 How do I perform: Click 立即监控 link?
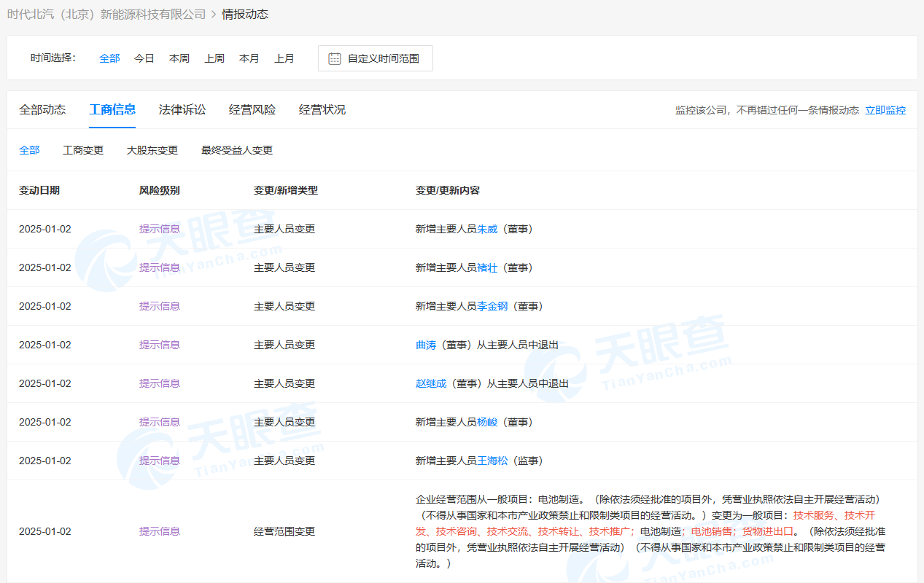tap(885, 111)
